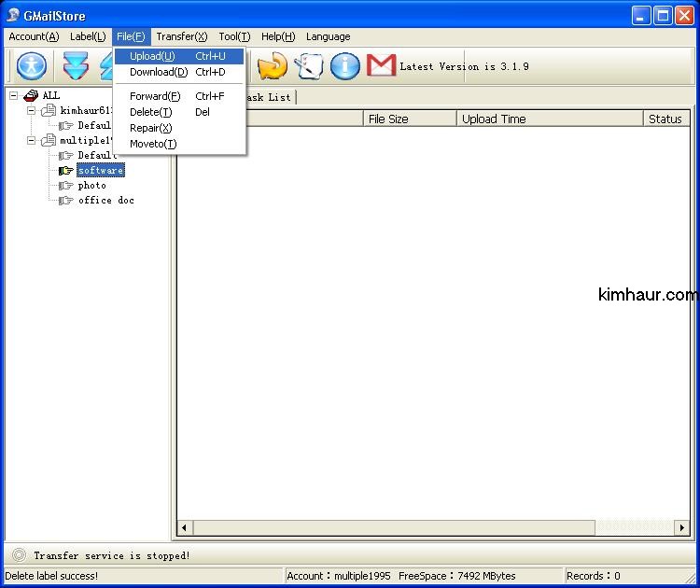
Task: Open the Gmail envelope toolbar icon
Action: point(381,66)
